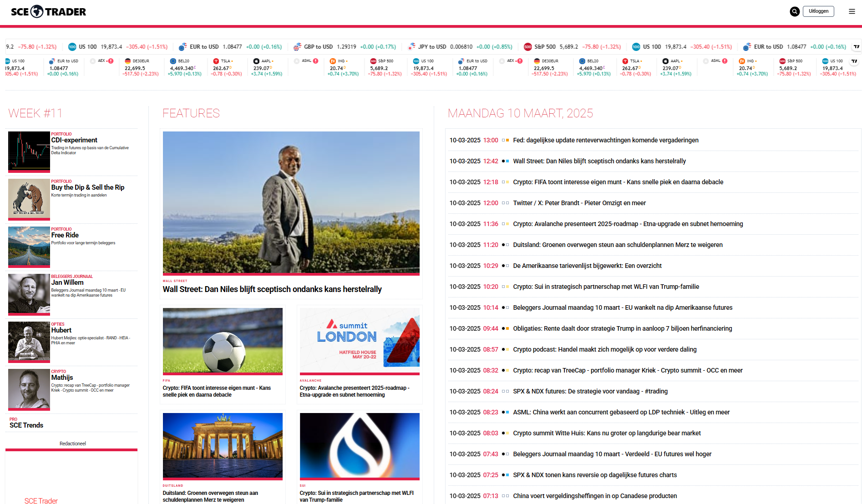Open the SCE Trends link
The image size is (862, 504).
26,425
